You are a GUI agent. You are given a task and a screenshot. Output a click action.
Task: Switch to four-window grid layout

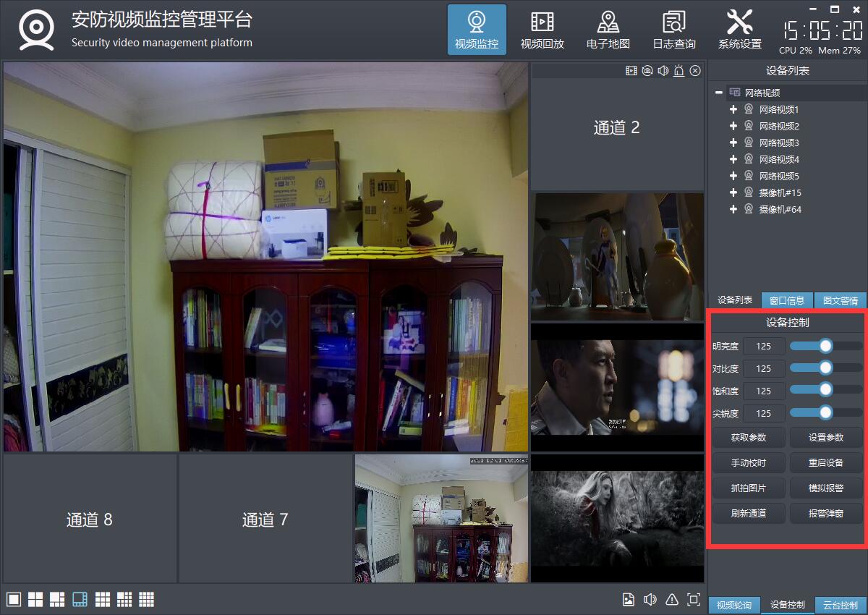point(35,599)
